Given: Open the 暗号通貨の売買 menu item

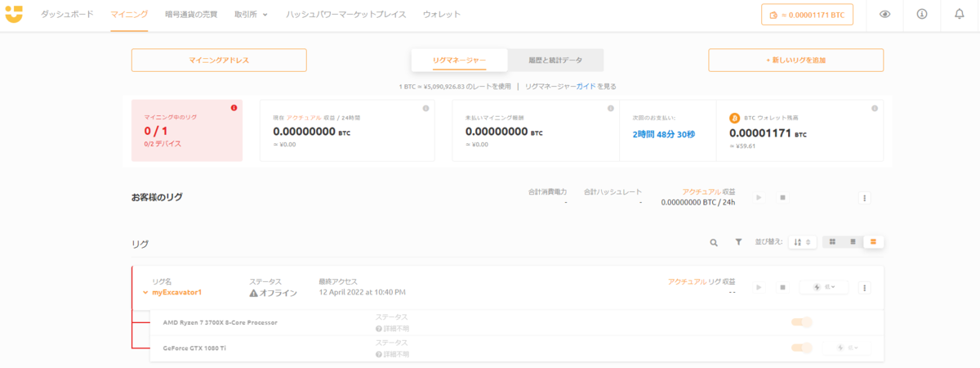Looking at the screenshot, I should 190,15.
